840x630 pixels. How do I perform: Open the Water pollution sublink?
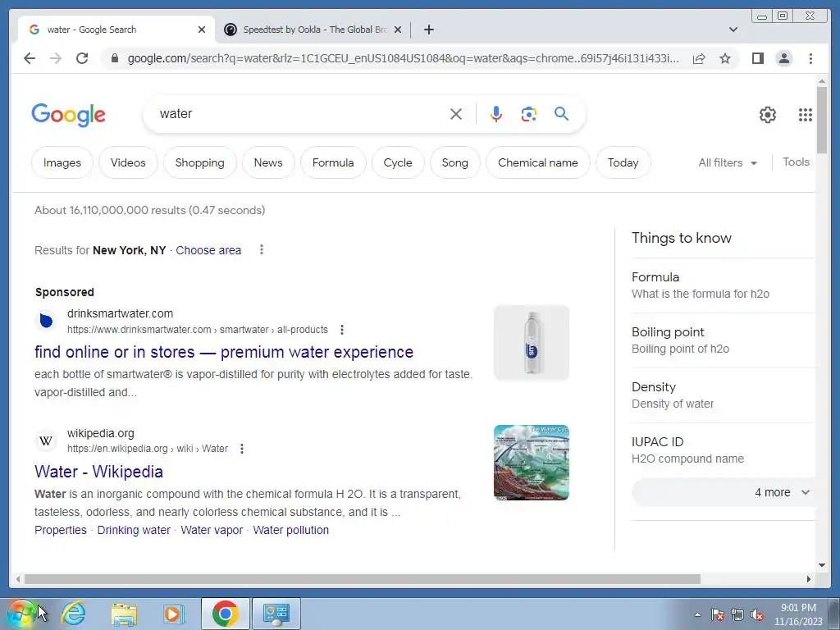(x=291, y=530)
